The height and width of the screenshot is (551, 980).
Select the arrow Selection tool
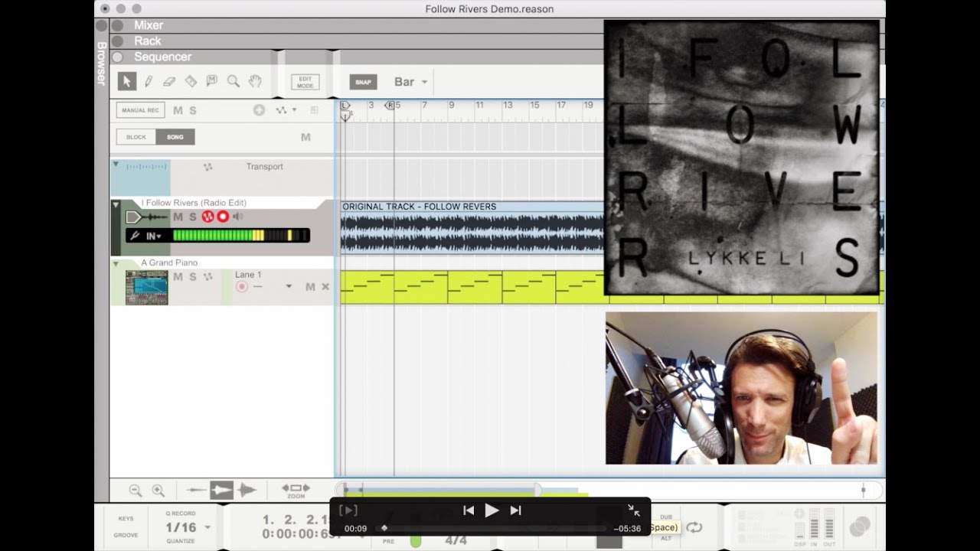[x=127, y=81]
